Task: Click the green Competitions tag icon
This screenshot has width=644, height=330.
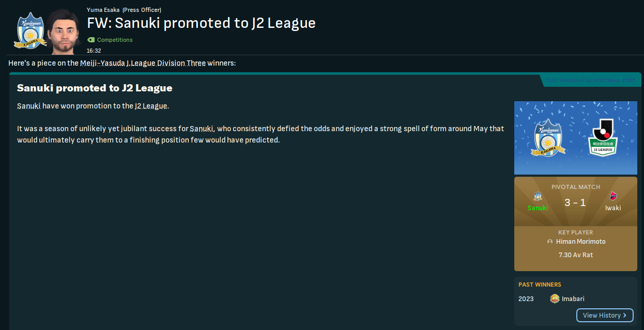Action: click(91, 40)
